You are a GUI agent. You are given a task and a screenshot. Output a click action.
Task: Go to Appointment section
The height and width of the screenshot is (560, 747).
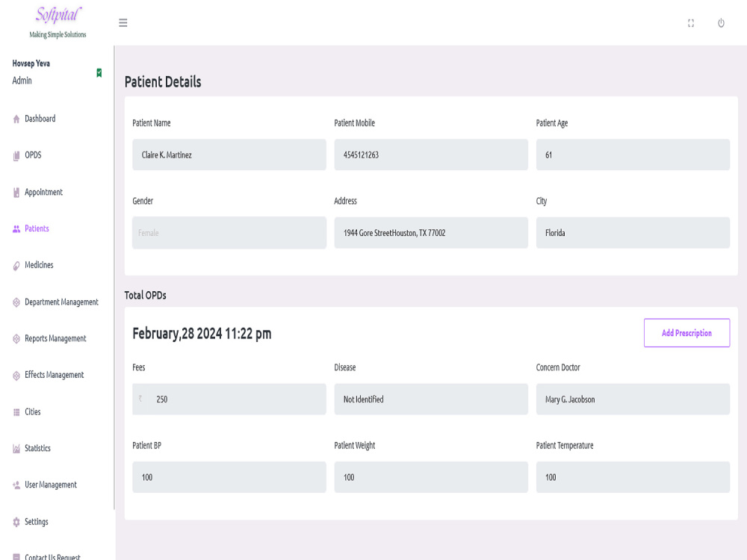click(x=43, y=192)
